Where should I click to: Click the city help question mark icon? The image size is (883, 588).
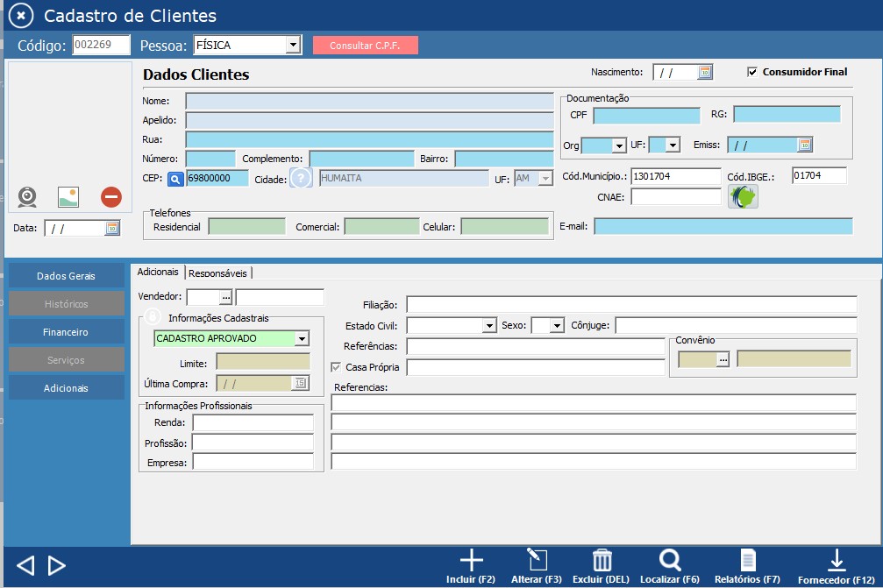(301, 178)
